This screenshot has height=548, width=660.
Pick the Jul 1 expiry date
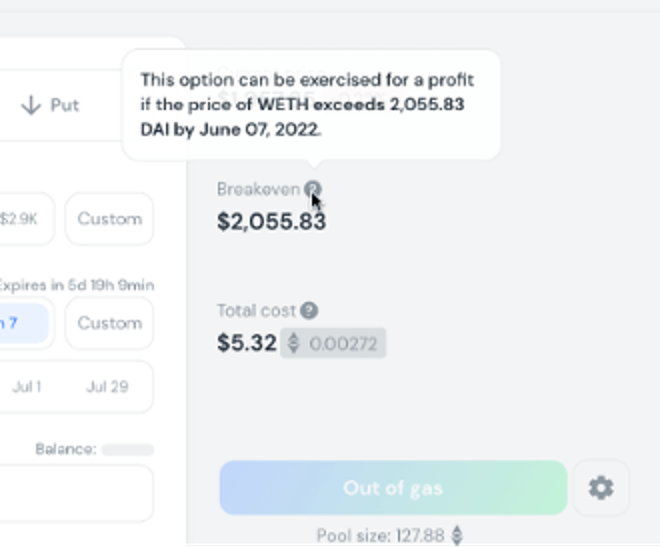(27, 386)
